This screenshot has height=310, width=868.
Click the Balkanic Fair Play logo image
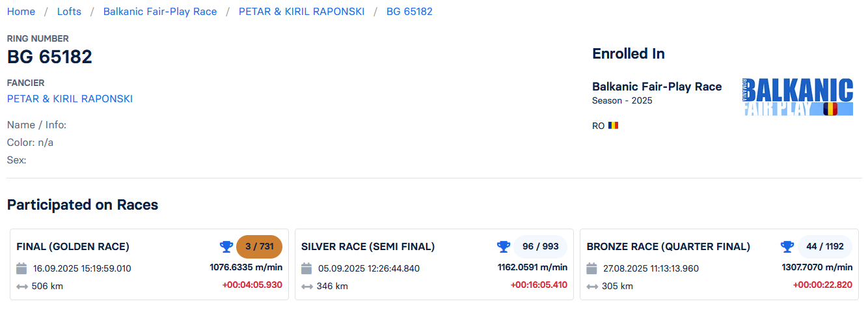click(x=798, y=97)
